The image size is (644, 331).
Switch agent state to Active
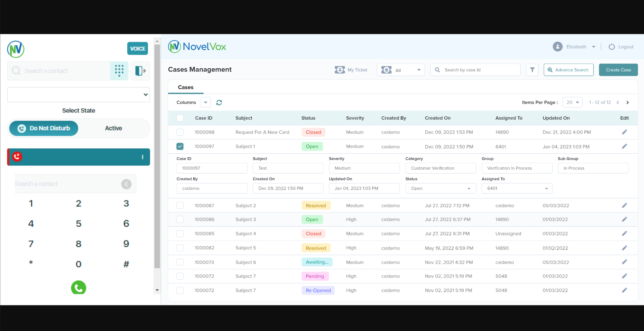click(113, 128)
